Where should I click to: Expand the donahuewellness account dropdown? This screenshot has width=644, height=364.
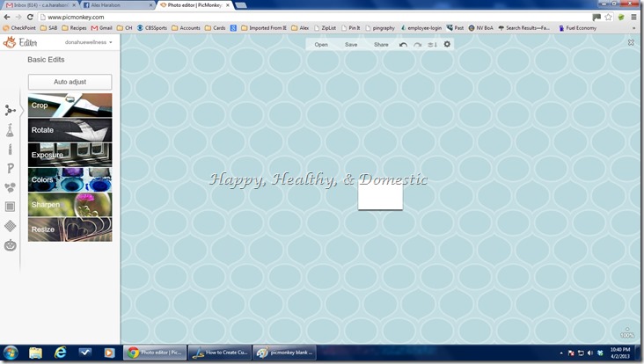pyautogui.click(x=88, y=42)
